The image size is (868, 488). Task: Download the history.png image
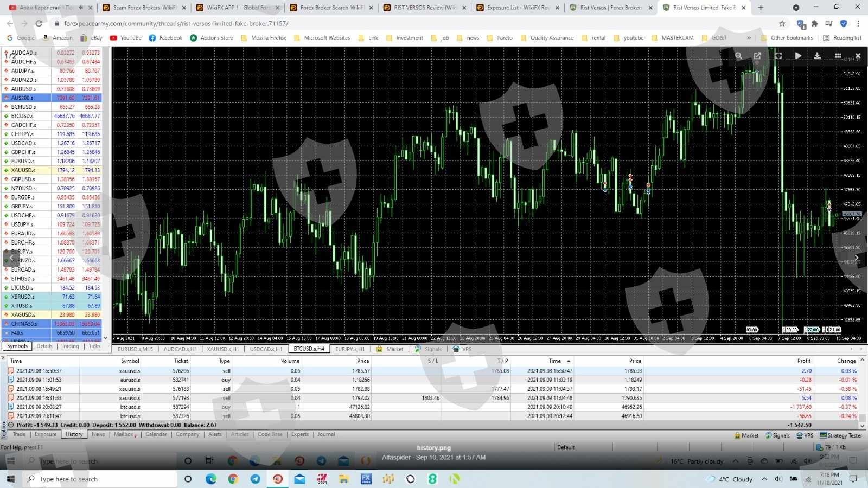click(x=817, y=56)
